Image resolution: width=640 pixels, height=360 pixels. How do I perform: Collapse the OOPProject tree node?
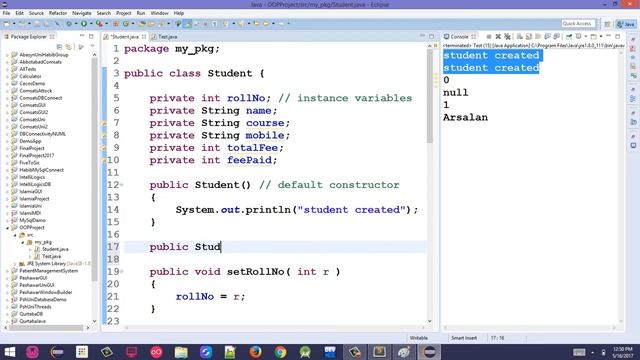pyautogui.click(x=7, y=228)
